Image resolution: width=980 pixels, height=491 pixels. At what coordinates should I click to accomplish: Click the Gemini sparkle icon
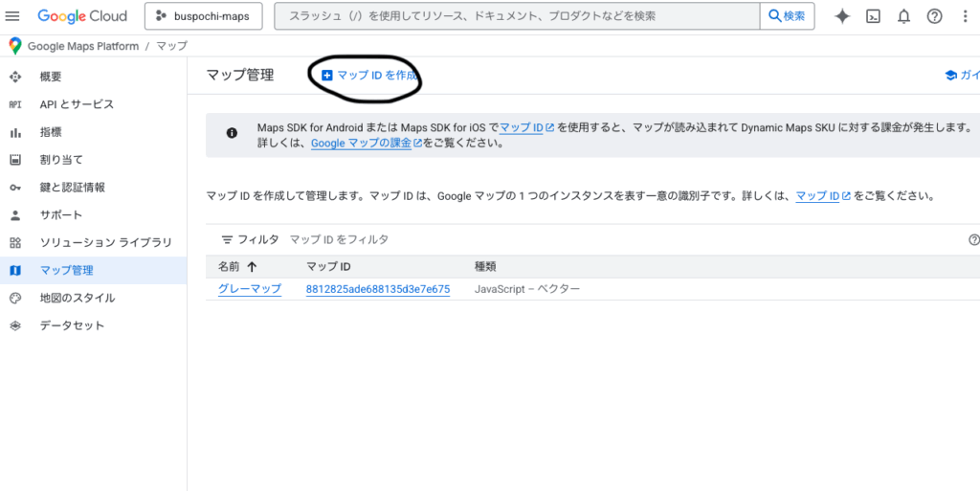(842, 16)
